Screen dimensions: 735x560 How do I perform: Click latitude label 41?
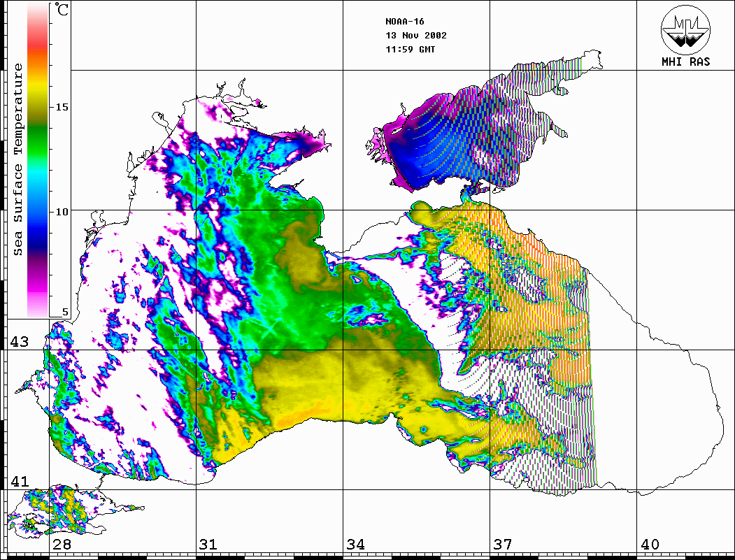pyautogui.click(x=20, y=481)
